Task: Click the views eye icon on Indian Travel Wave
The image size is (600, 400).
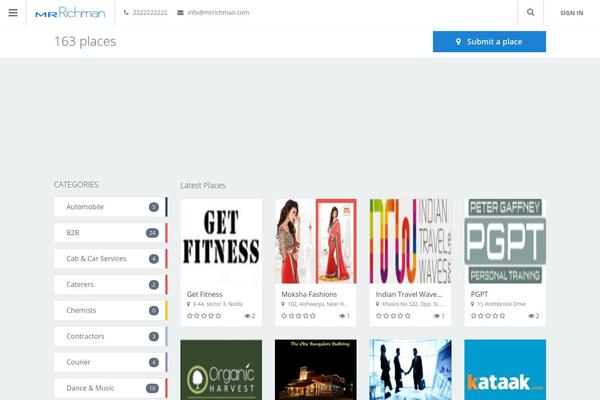Action: [437, 316]
